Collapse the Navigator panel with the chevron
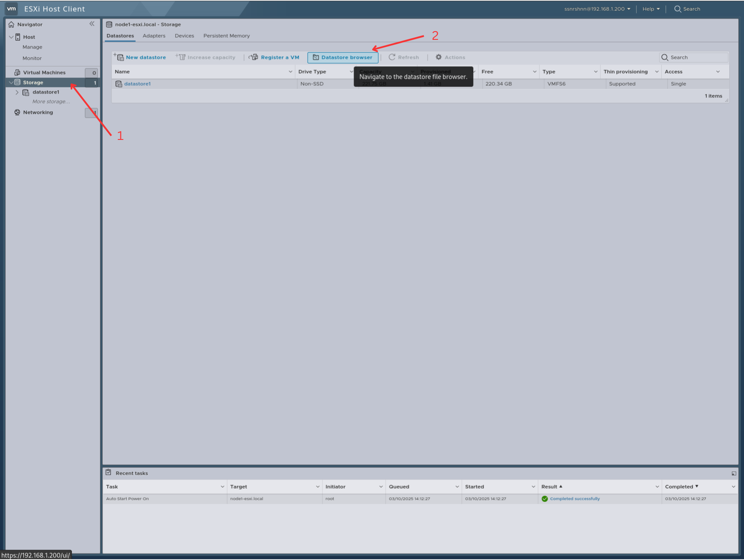This screenshot has width=744, height=560. coord(92,24)
